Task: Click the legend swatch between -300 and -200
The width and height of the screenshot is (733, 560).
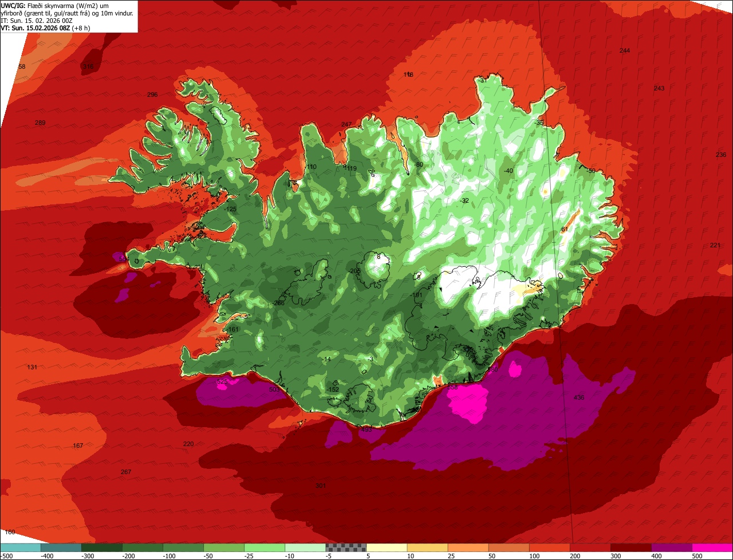Action: coord(102,547)
